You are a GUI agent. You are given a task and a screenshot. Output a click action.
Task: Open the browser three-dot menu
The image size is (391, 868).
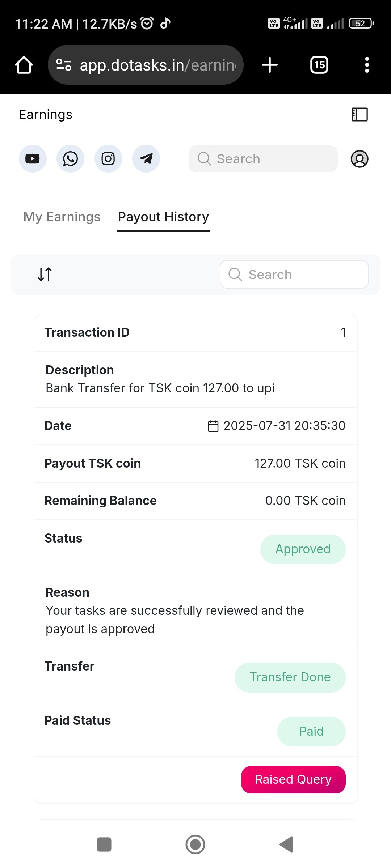[367, 65]
